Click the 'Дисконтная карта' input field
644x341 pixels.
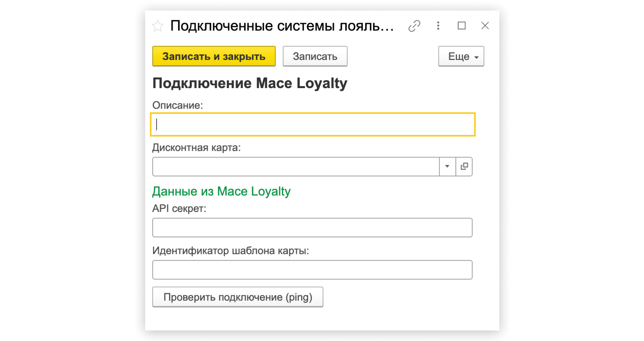pyautogui.click(x=296, y=167)
